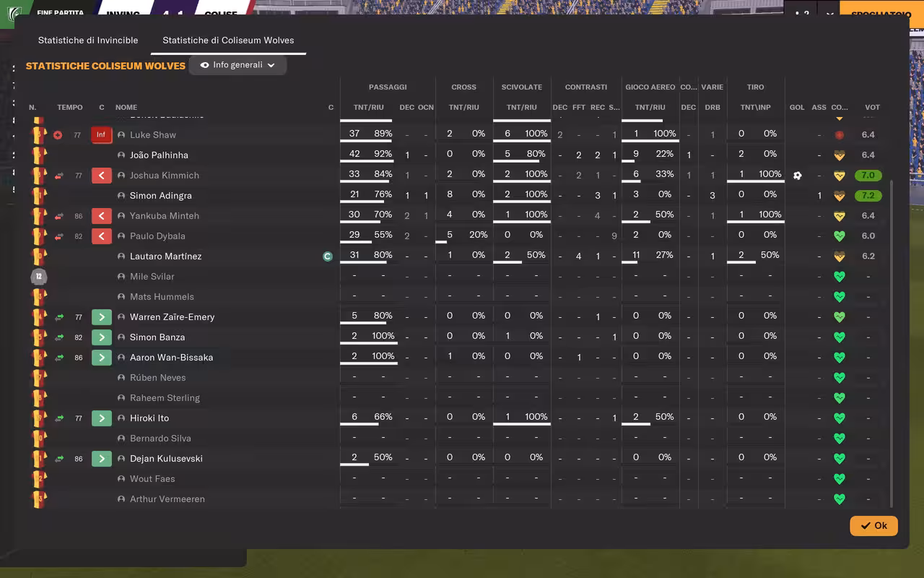The image size is (924, 578).
Task: Click the condition heart icon for Paulo Dybala
Action: tap(839, 236)
